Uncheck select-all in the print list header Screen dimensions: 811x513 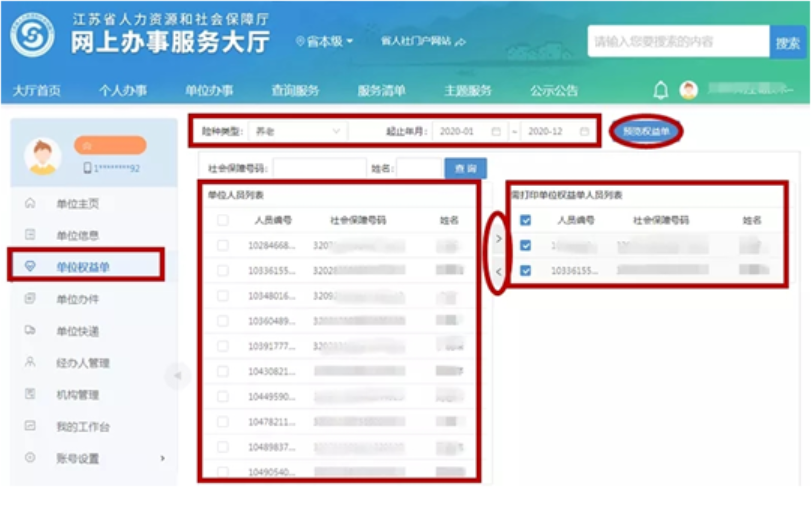(525, 220)
